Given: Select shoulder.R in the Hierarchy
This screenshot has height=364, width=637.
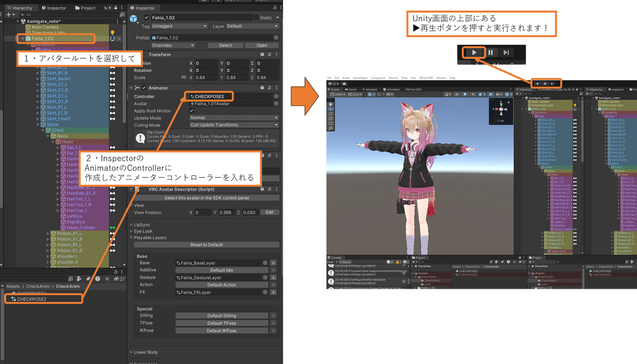Looking at the screenshot, I should click(x=67, y=262).
